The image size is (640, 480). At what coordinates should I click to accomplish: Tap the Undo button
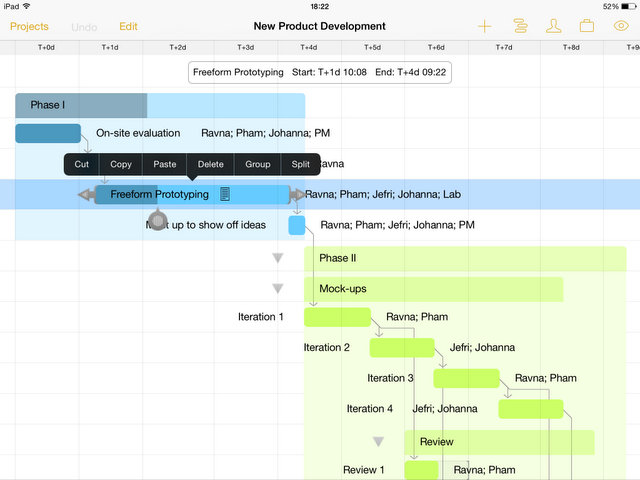pyautogui.click(x=84, y=27)
